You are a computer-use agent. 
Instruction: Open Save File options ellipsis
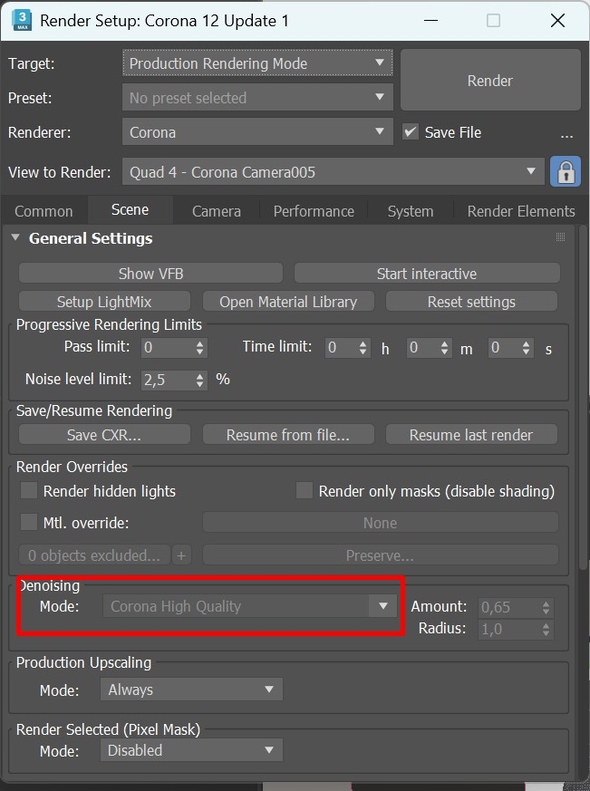point(566,134)
